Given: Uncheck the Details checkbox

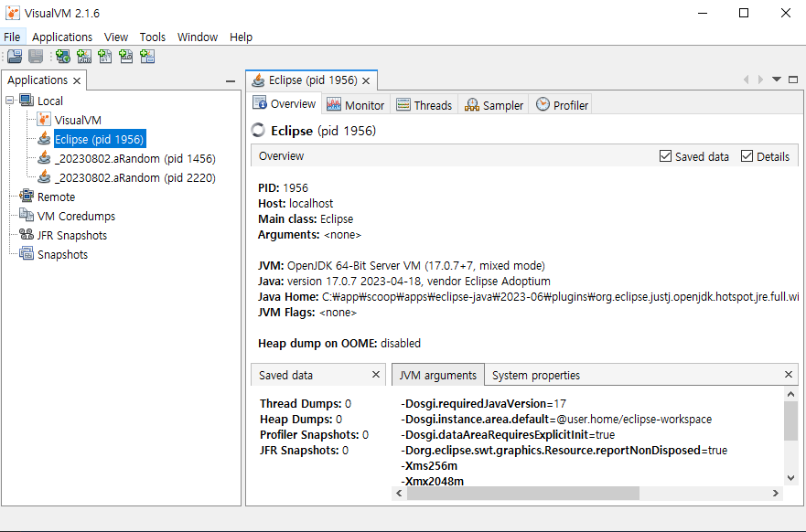Looking at the screenshot, I should 747,156.
